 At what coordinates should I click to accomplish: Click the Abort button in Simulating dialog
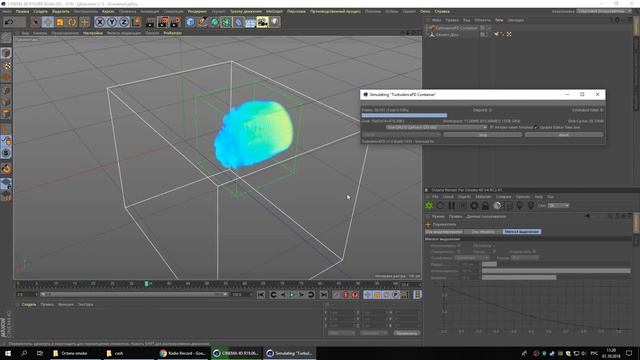pos(564,135)
